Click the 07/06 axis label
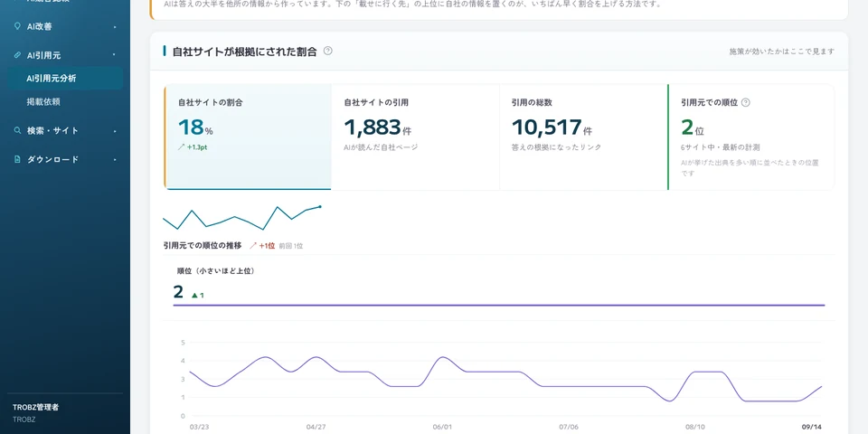The image size is (868, 434). click(569, 427)
